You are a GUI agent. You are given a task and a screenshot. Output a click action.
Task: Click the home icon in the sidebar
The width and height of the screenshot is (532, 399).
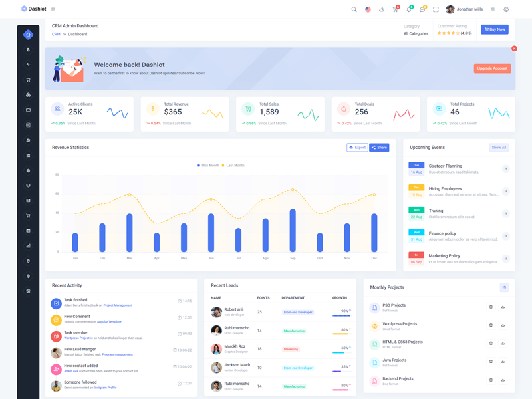28,35
